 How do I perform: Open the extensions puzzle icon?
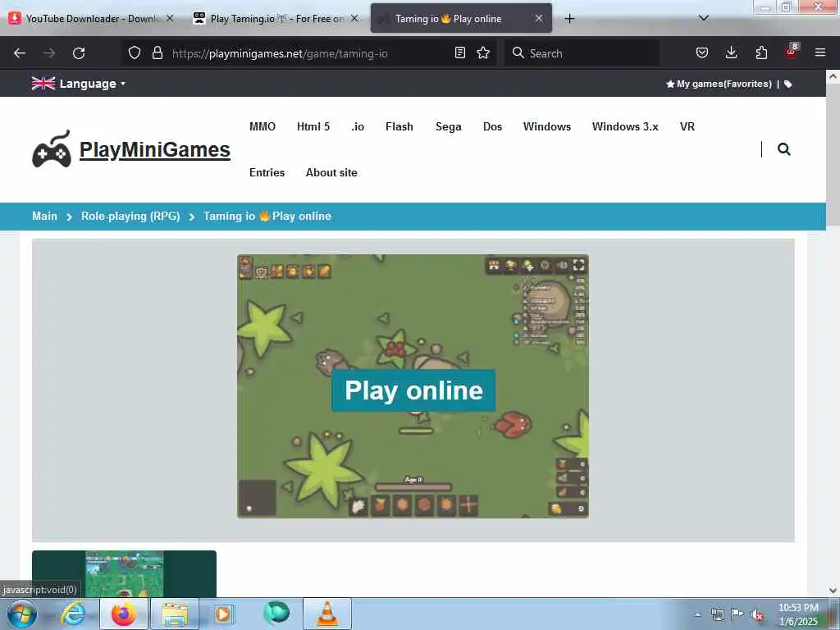[x=761, y=52]
